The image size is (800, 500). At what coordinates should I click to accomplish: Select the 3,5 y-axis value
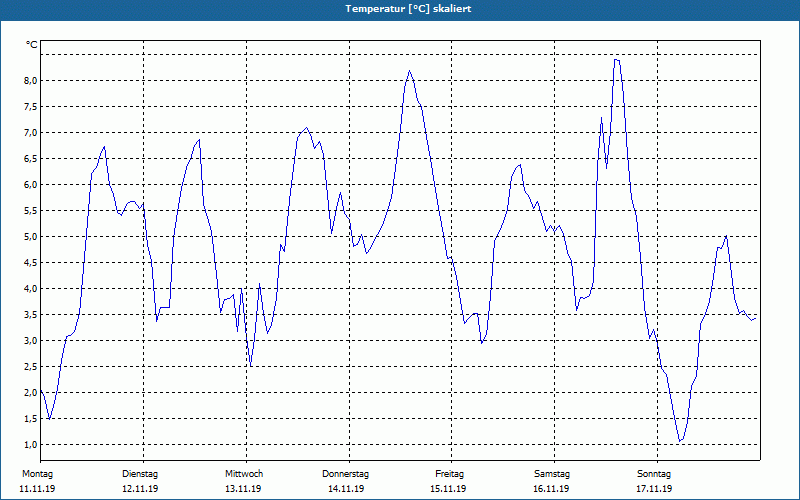[x=31, y=315]
